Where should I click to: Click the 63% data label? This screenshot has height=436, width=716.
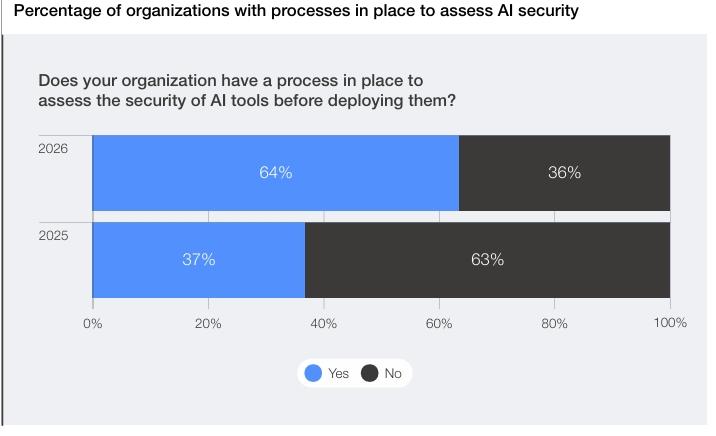coord(487,260)
